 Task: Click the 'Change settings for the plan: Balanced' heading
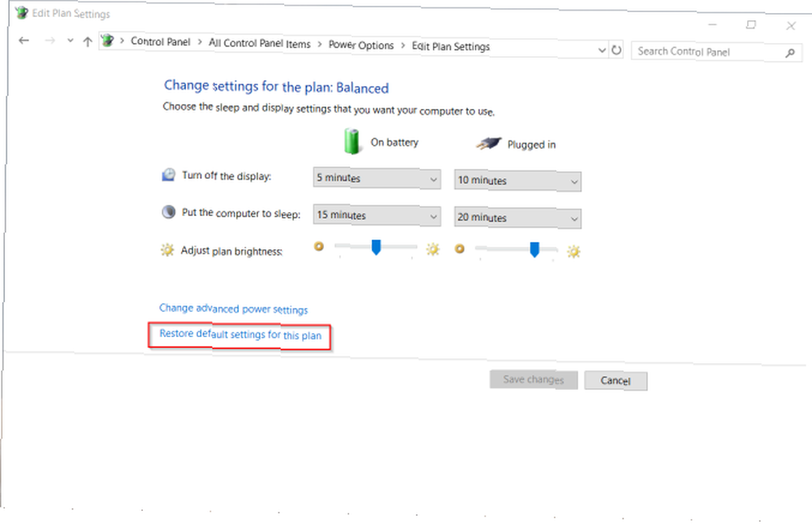coord(276,87)
